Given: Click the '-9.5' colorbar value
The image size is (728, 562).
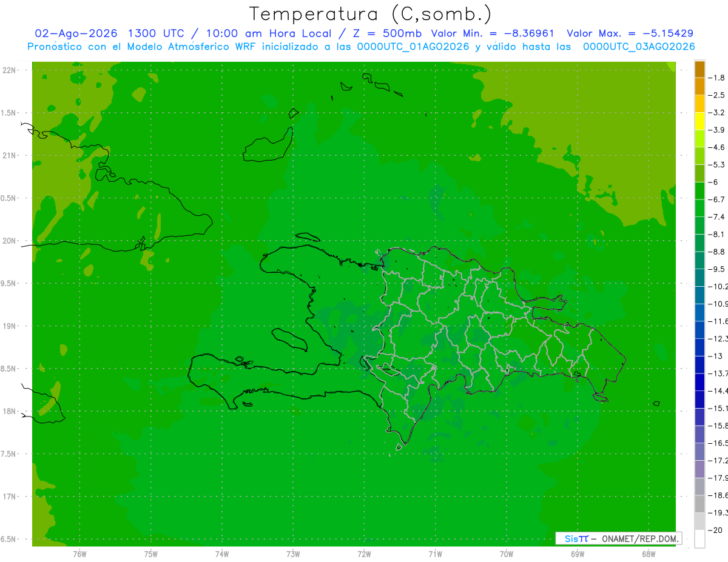Looking at the screenshot, I should (x=717, y=269).
